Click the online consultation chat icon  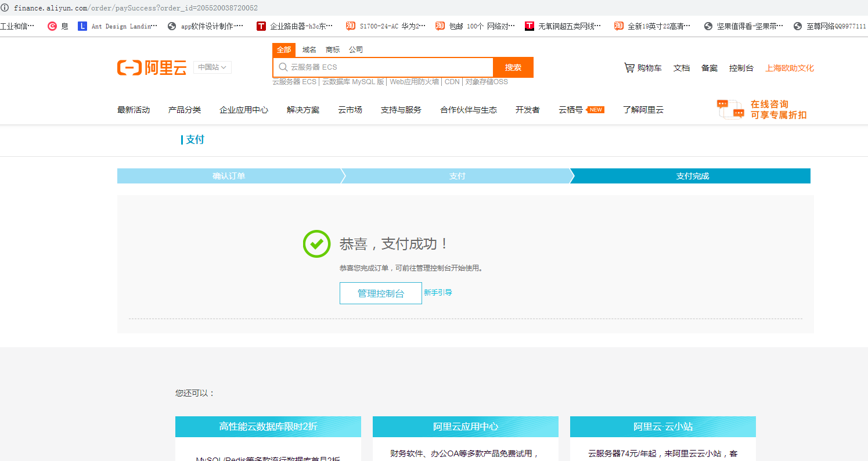[730, 109]
